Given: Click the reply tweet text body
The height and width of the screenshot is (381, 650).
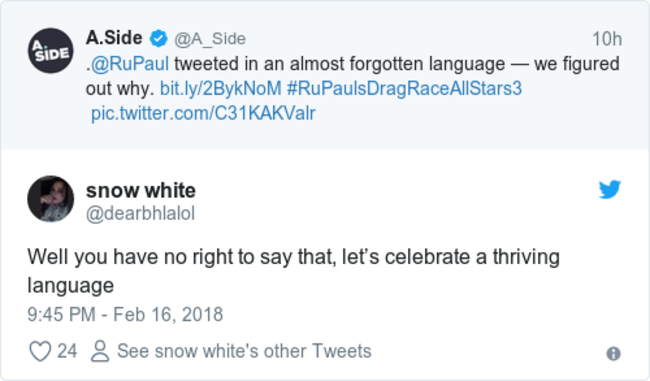Looking at the screenshot, I should 293,271.
